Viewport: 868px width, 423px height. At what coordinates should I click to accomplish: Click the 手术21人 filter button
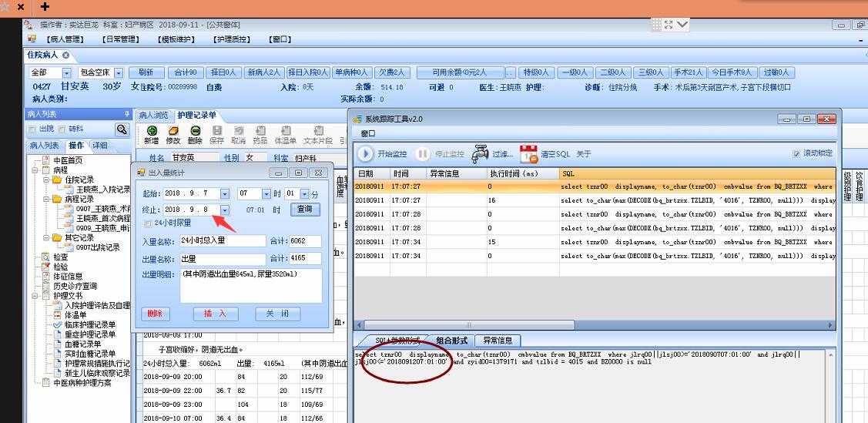[688, 72]
